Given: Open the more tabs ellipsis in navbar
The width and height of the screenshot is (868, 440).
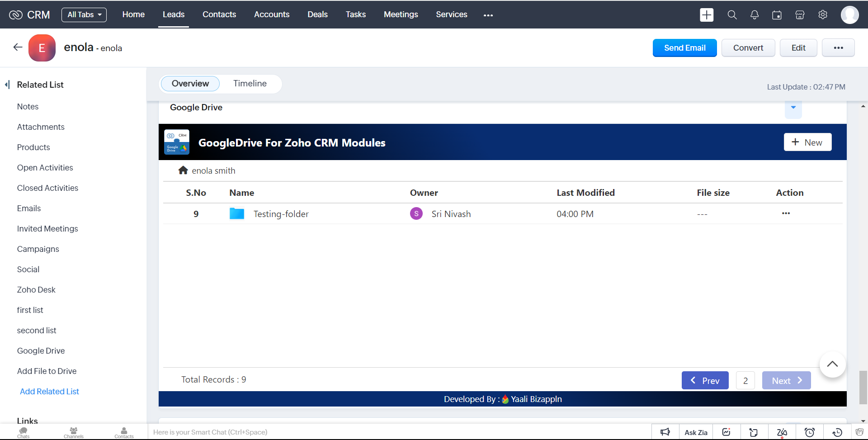Looking at the screenshot, I should coord(488,15).
